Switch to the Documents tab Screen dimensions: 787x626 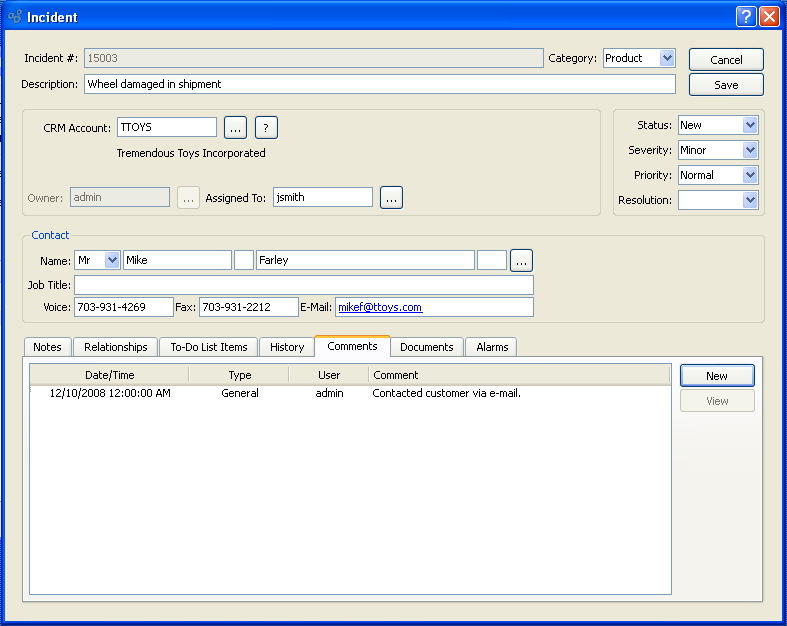pyautogui.click(x=426, y=347)
